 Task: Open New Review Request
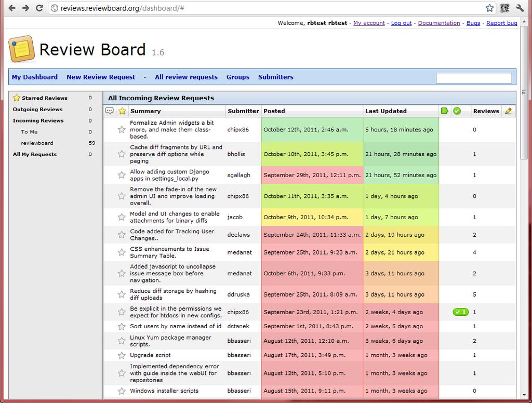[101, 77]
